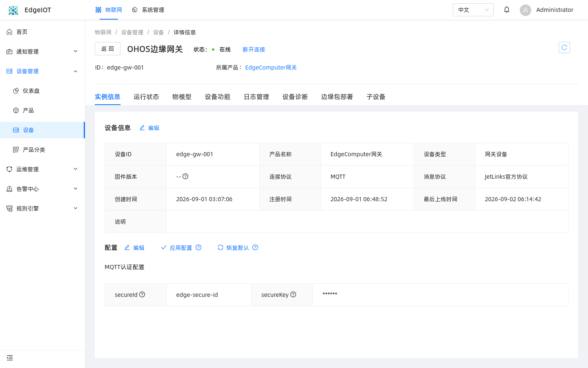Screen dimensions: 588x368
Task: Click help icon next to 应用配置
Action: tap(198, 247)
